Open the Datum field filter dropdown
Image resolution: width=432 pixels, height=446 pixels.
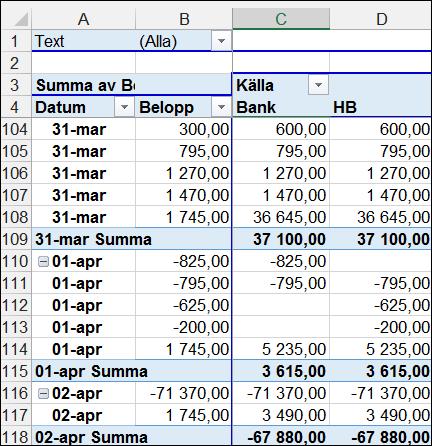pos(124,107)
